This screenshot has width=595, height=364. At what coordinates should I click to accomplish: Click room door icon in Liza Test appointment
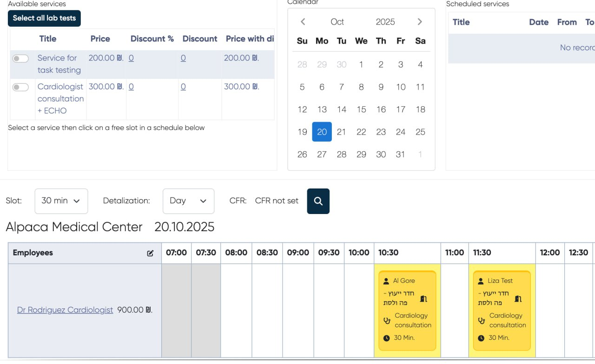[518, 298]
